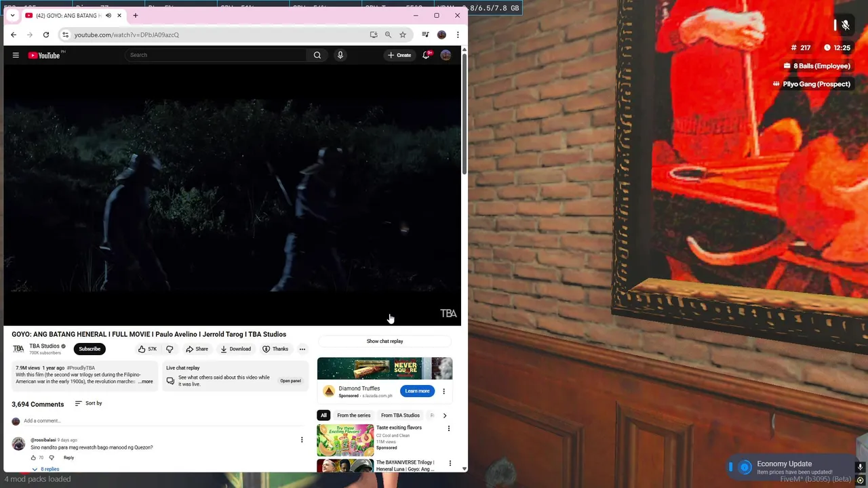
Task: Click Show chat replay
Action: (384, 342)
